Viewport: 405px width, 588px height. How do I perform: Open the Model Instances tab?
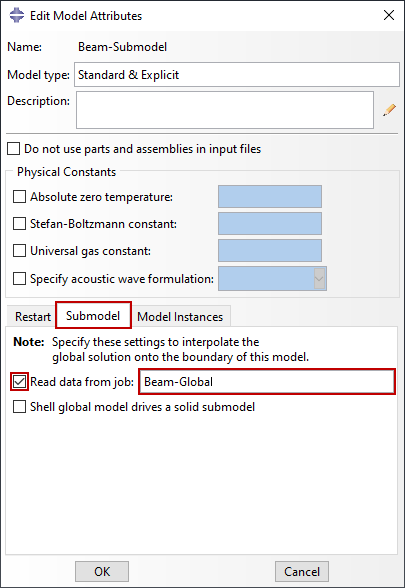click(x=180, y=317)
